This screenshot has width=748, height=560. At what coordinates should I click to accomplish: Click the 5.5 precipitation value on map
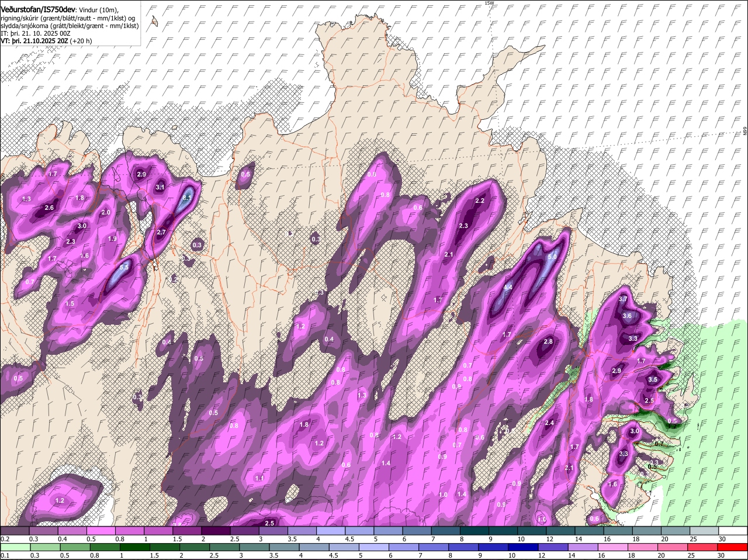[124, 267]
